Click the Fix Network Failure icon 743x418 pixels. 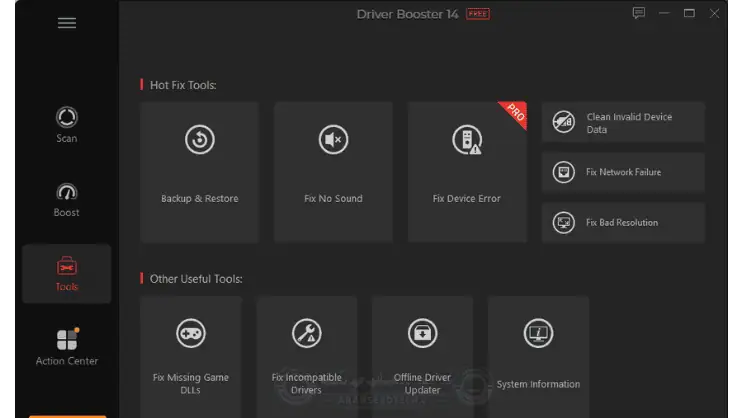[x=563, y=172]
